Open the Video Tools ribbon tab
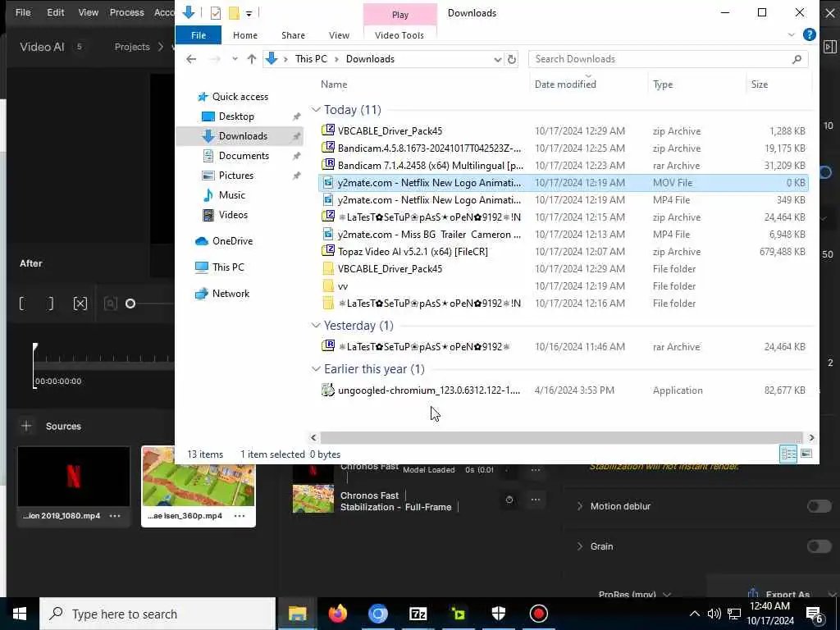The image size is (840, 630). pyautogui.click(x=399, y=35)
